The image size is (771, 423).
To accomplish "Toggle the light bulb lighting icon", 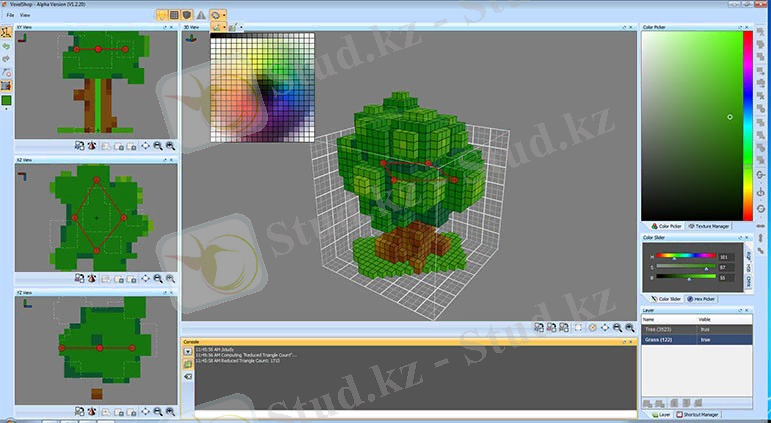I will pos(162,16).
